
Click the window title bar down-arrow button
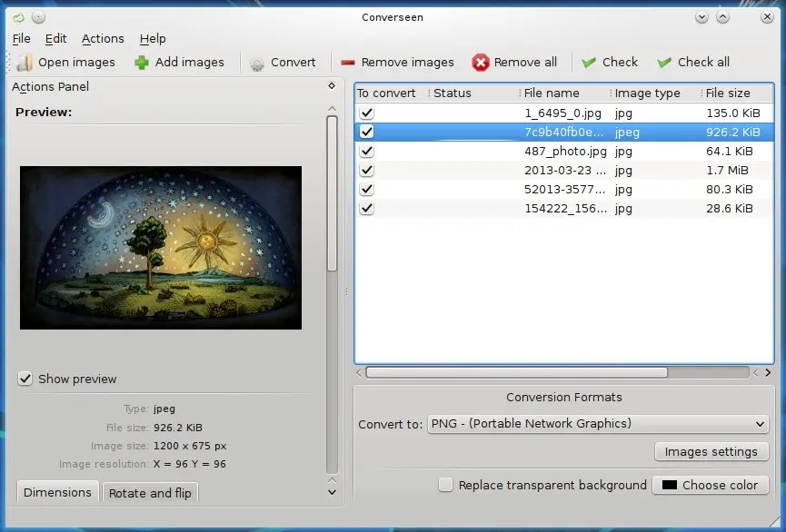701,17
